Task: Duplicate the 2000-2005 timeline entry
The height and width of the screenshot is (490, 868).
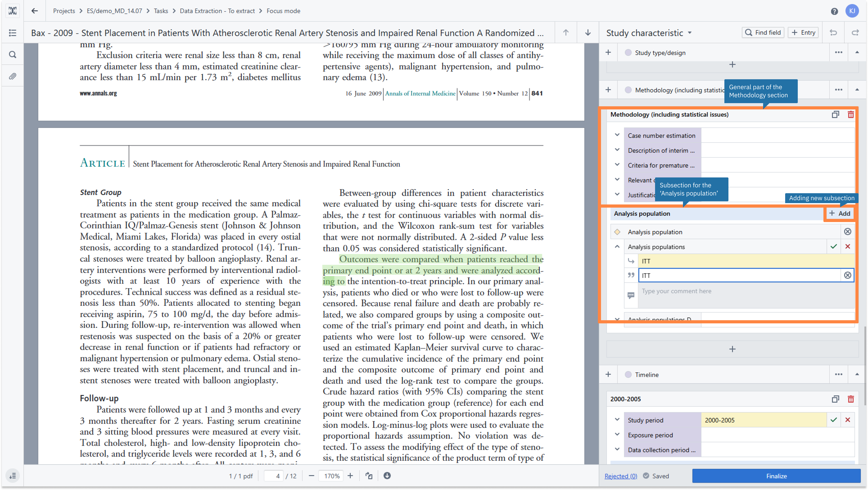Action: (x=835, y=399)
